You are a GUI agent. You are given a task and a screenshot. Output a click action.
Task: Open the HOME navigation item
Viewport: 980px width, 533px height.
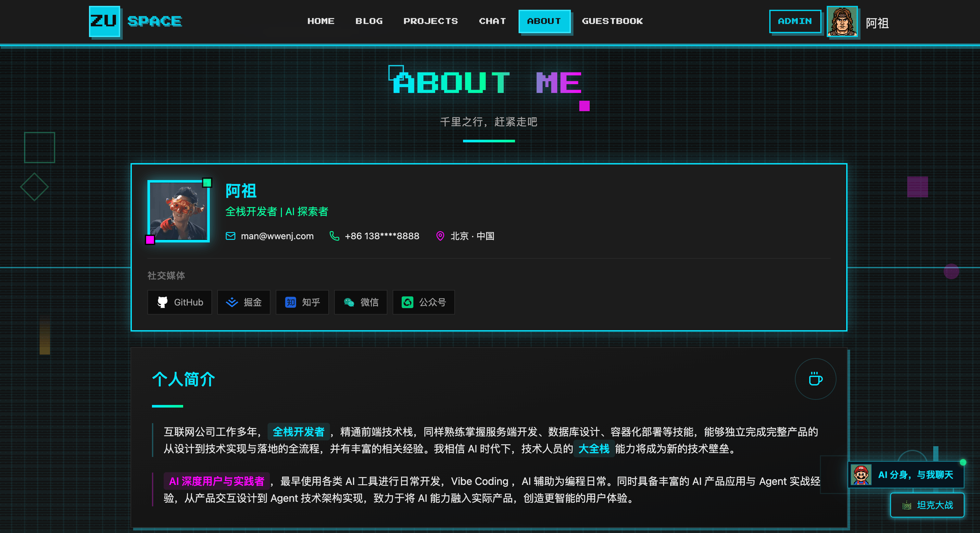click(321, 21)
